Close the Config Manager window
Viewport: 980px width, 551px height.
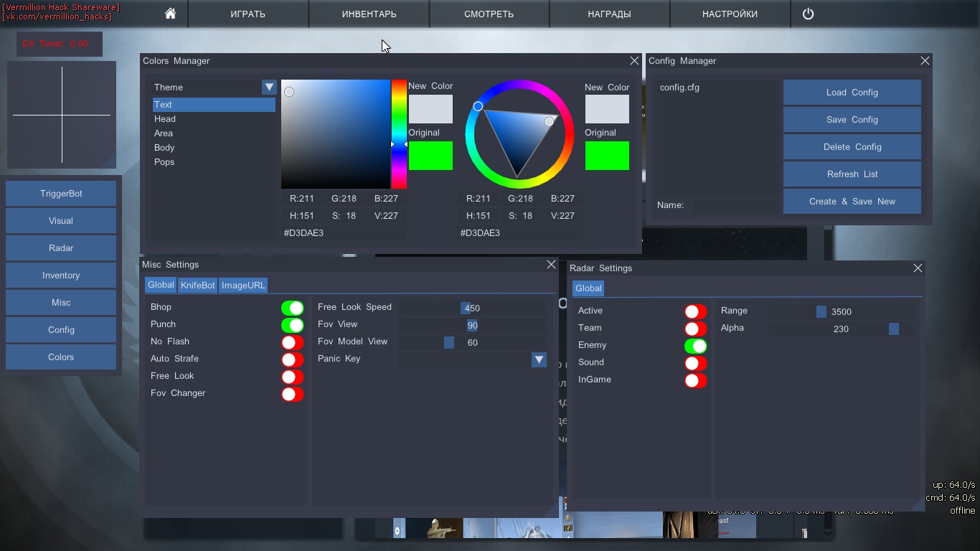(925, 61)
